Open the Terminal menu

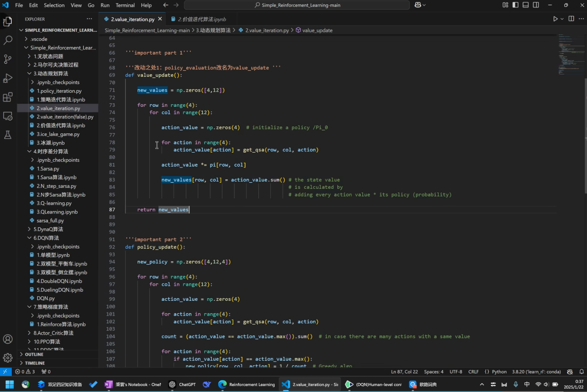[125, 5]
